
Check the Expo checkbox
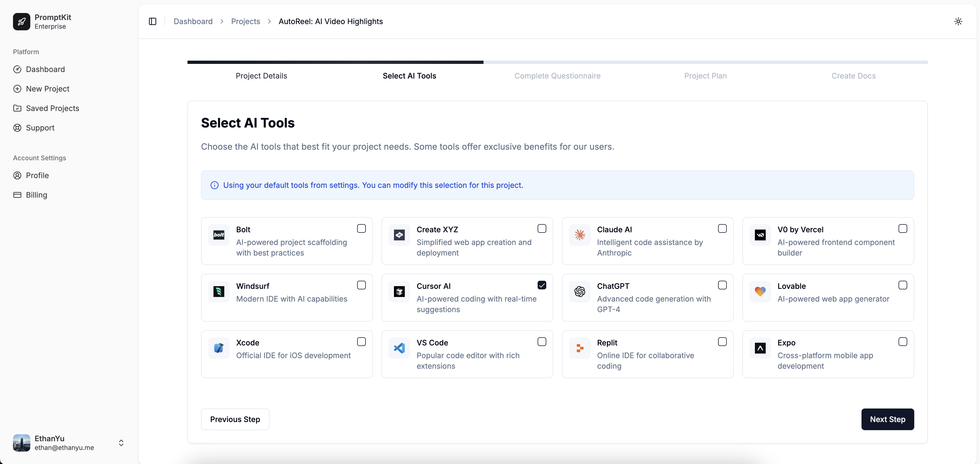[x=902, y=341]
